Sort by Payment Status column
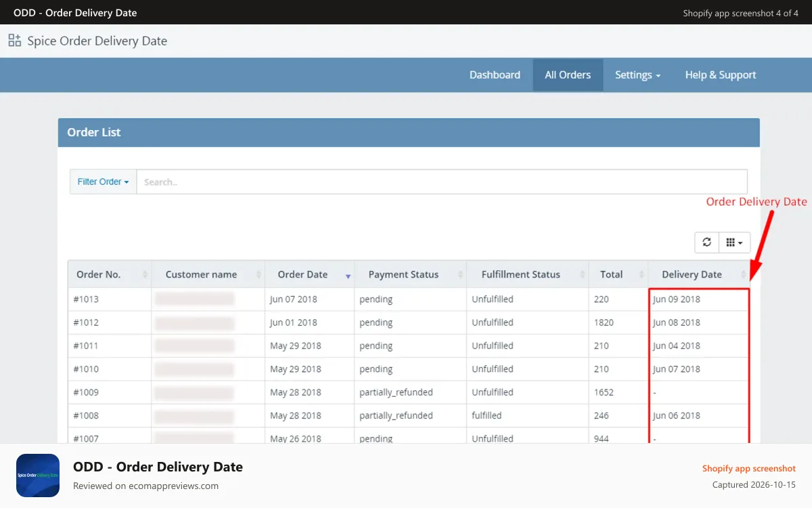The height and width of the screenshot is (508, 812). [x=411, y=274]
